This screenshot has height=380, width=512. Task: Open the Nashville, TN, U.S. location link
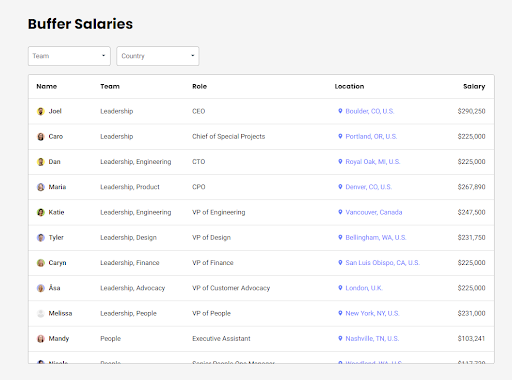[372, 339]
